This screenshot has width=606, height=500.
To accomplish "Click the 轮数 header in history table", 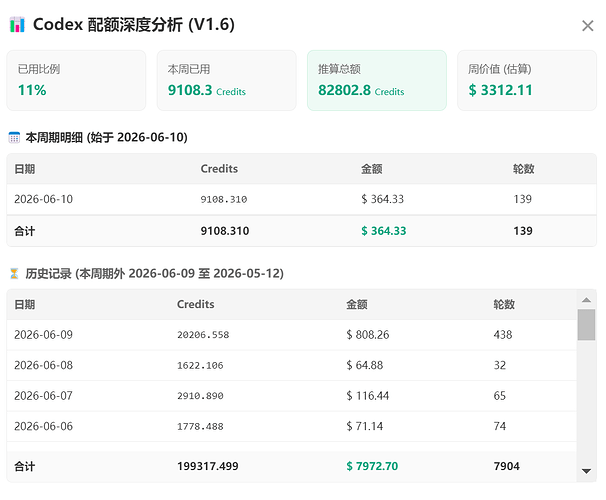I will (504, 304).
